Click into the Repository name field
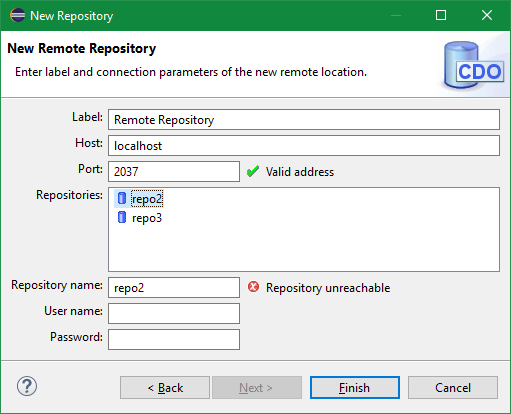The image size is (511, 414). click(x=174, y=287)
